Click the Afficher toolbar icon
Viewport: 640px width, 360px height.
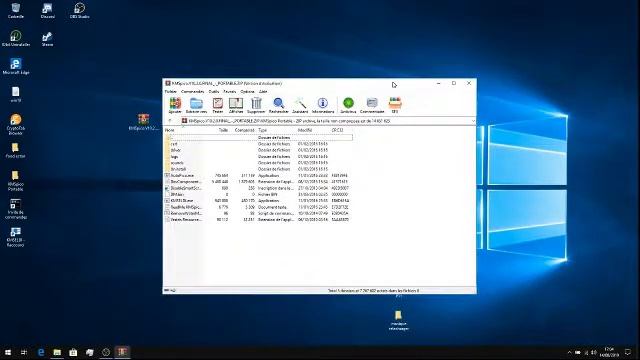click(x=236, y=105)
